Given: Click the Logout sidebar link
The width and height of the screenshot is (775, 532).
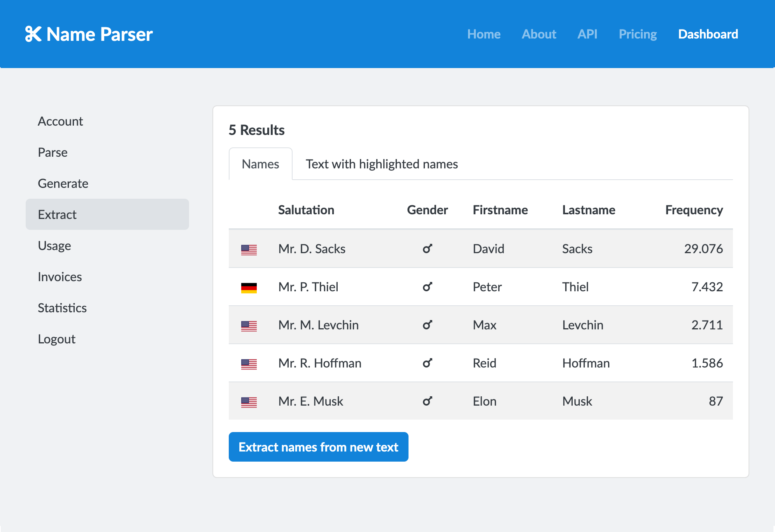Looking at the screenshot, I should click(58, 338).
